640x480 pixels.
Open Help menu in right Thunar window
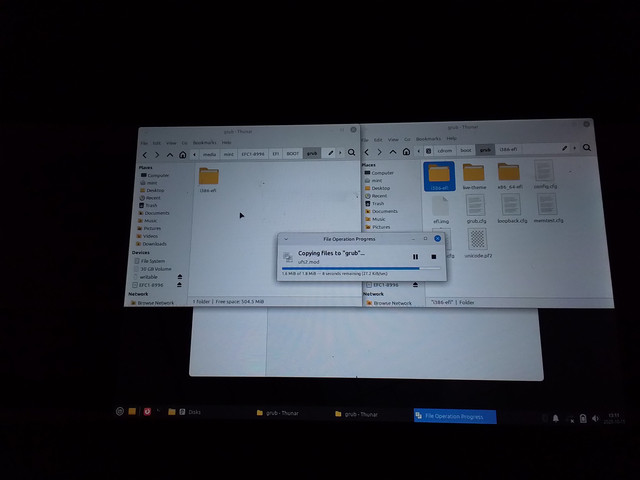pos(451,139)
